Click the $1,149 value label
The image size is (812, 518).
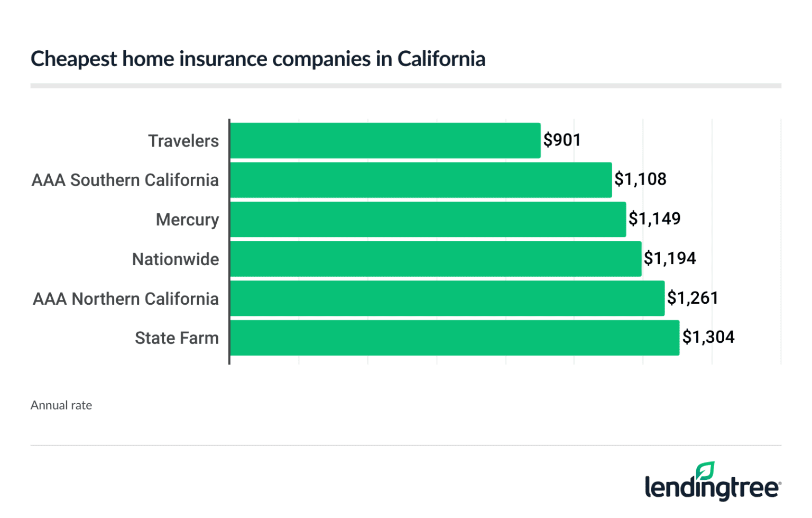click(x=654, y=219)
